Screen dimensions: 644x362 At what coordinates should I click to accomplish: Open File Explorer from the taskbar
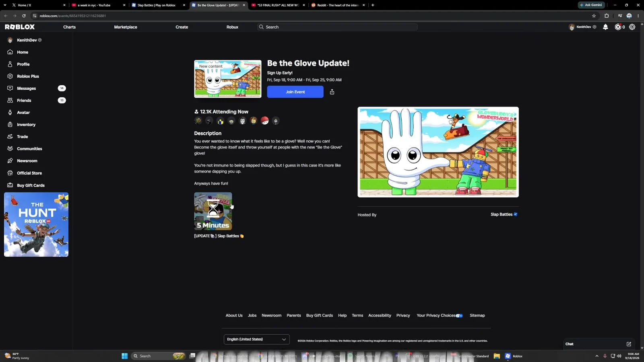[x=497, y=356]
